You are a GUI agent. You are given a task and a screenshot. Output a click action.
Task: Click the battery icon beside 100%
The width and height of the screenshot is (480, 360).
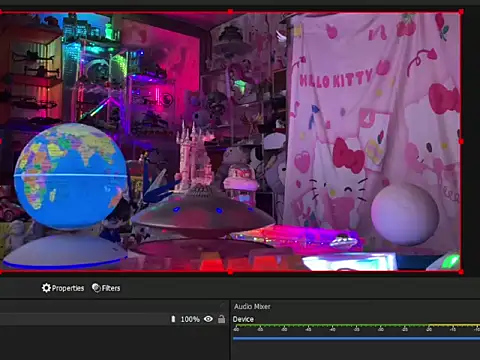tap(173, 319)
